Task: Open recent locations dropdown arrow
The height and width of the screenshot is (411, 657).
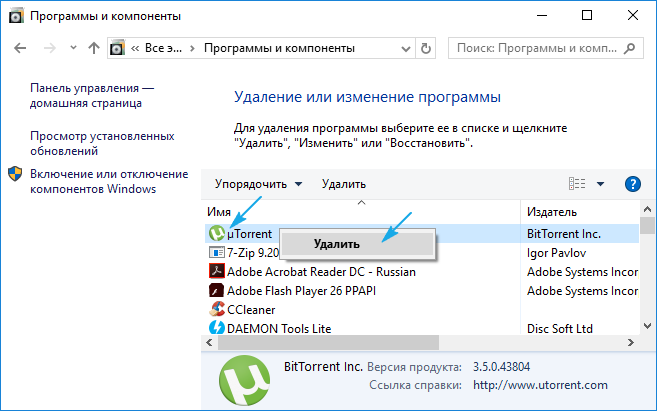Action: (72, 48)
